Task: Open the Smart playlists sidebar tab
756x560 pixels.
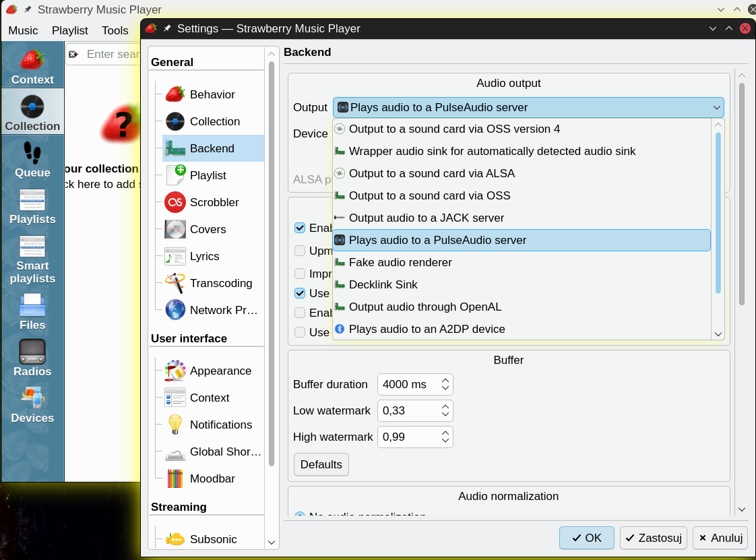Action: [x=33, y=259]
